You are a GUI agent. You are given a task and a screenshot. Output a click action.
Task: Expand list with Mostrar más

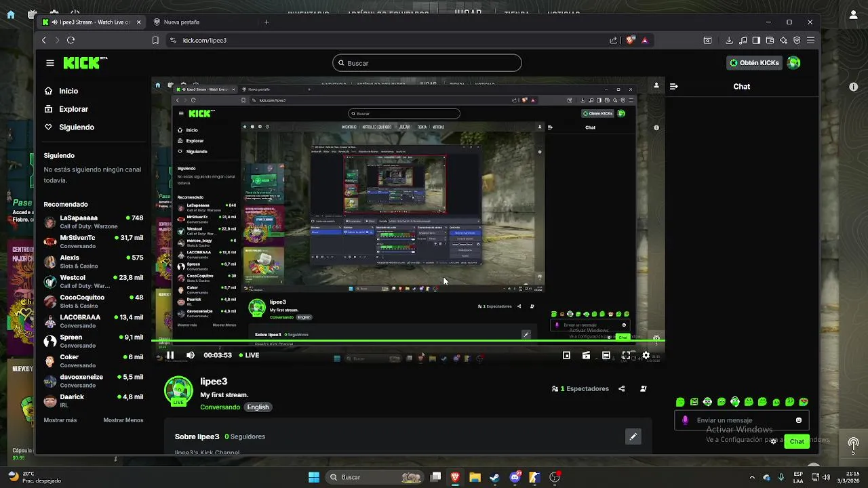[60, 420]
